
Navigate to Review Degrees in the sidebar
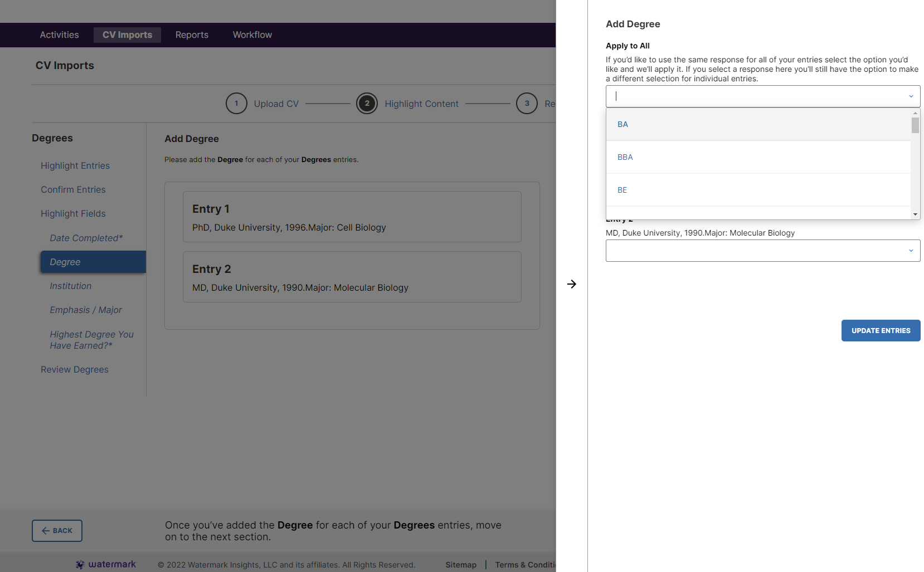[74, 369]
